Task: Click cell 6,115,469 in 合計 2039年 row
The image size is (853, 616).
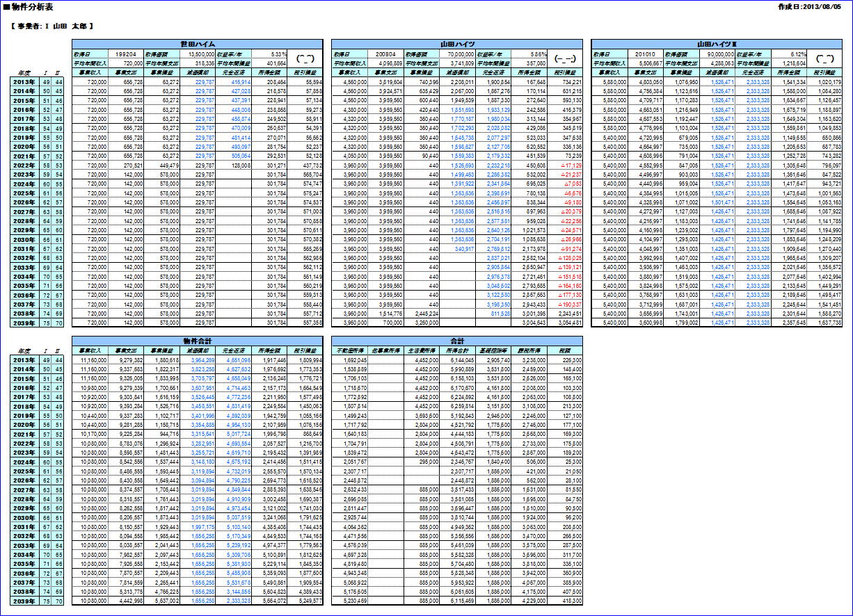Action: [x=457, y=601]
